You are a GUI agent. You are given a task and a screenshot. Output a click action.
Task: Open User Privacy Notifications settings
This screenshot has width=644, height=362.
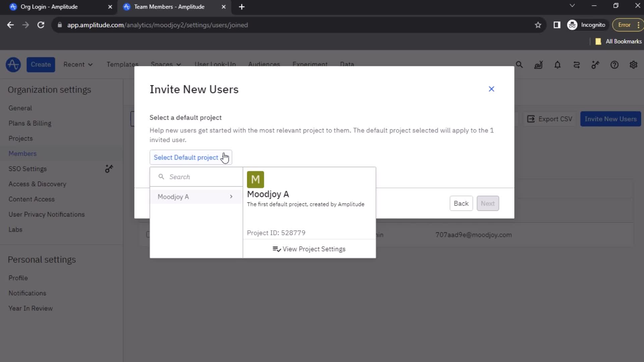pos(47,215)
